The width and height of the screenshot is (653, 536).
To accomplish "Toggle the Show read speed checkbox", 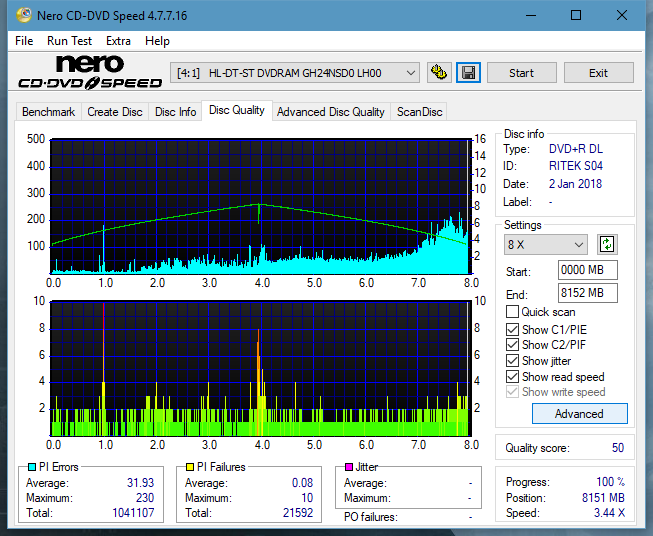I will (x=512, y=376).
